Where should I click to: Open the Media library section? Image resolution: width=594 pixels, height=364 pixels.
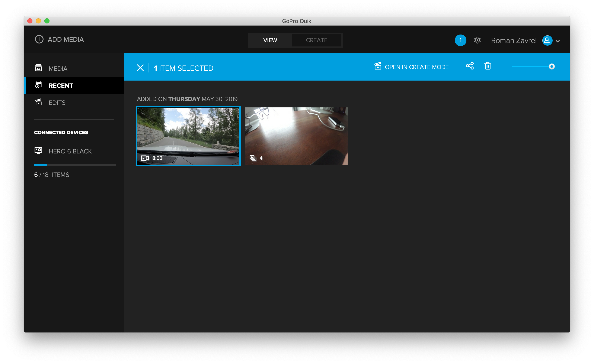pos(58,69)
